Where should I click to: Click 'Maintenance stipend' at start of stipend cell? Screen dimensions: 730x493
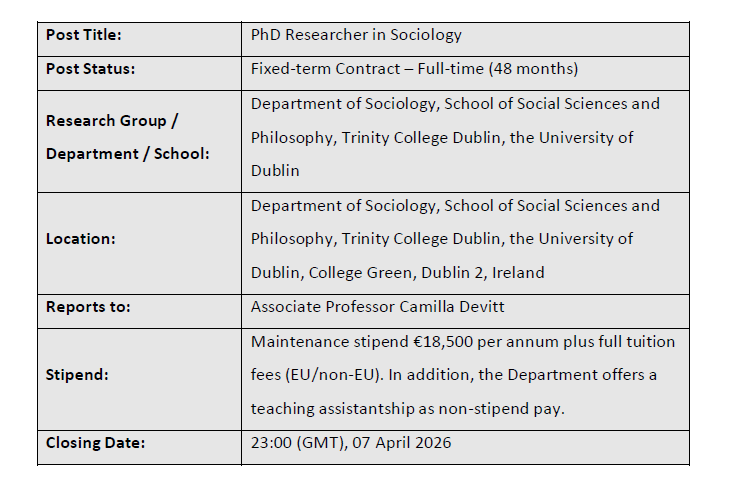click(322, 342)
